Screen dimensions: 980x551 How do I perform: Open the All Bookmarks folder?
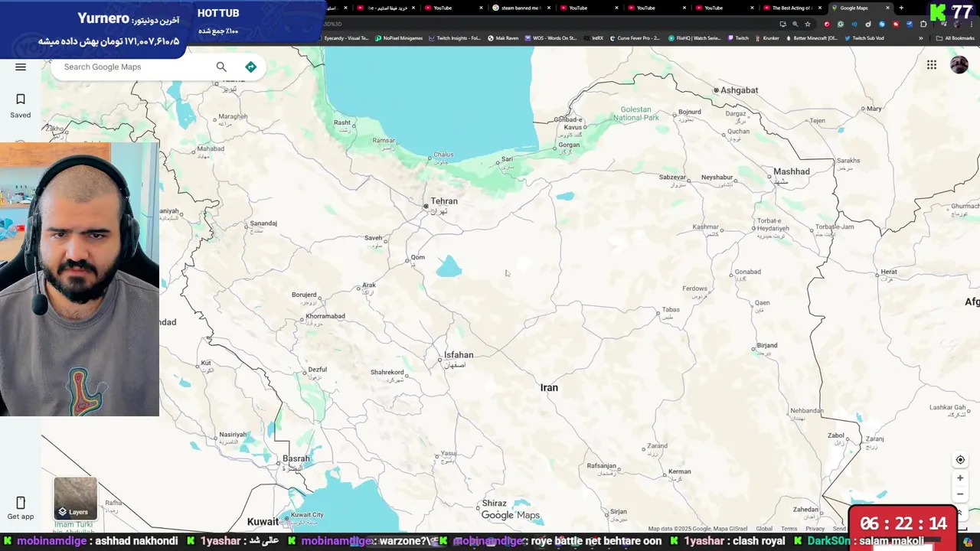[x=955, y=38]
